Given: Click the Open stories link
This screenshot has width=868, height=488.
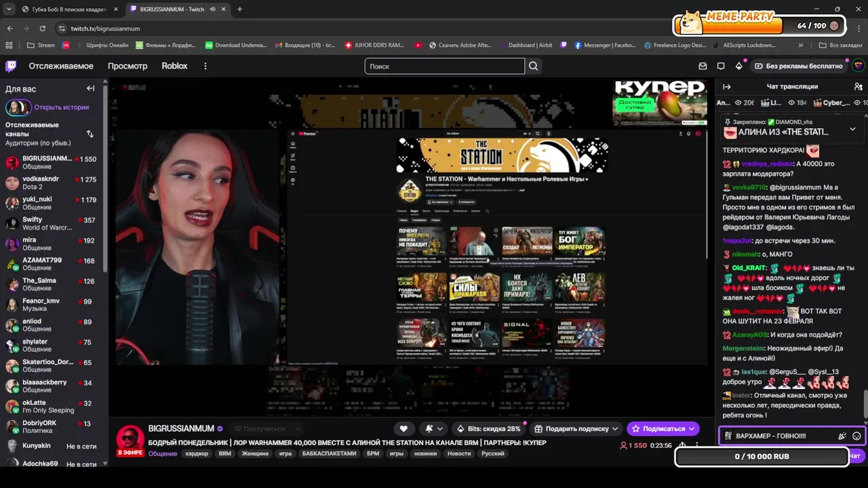Looking at the screenshot, I should 62,107.
